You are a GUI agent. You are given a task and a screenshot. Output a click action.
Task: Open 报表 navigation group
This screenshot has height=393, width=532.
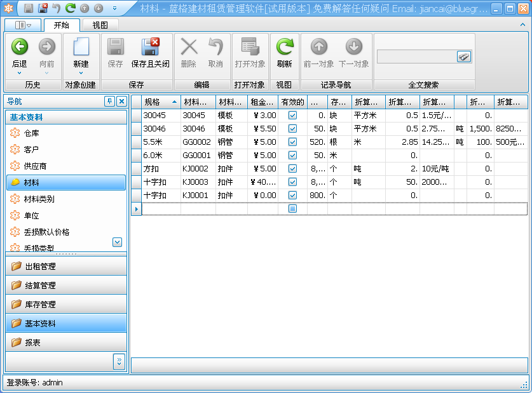pos(66,342)
